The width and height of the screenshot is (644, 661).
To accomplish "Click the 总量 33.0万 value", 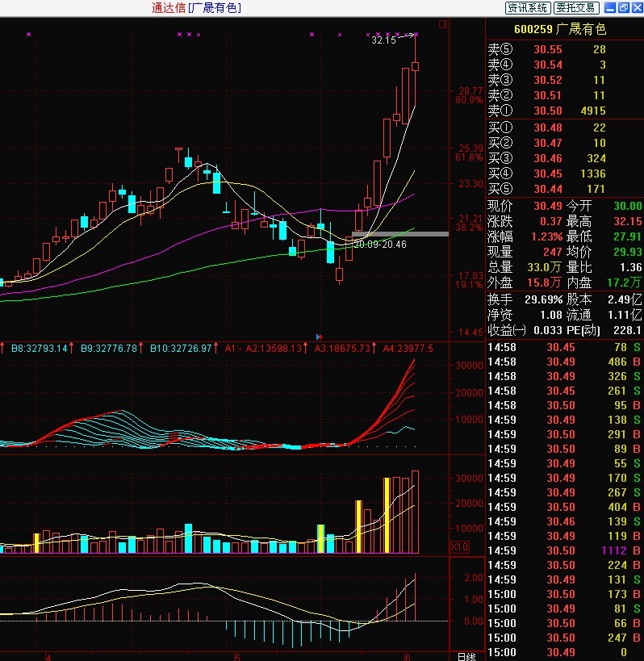I will pyautogui.click(x=544, y=267).
